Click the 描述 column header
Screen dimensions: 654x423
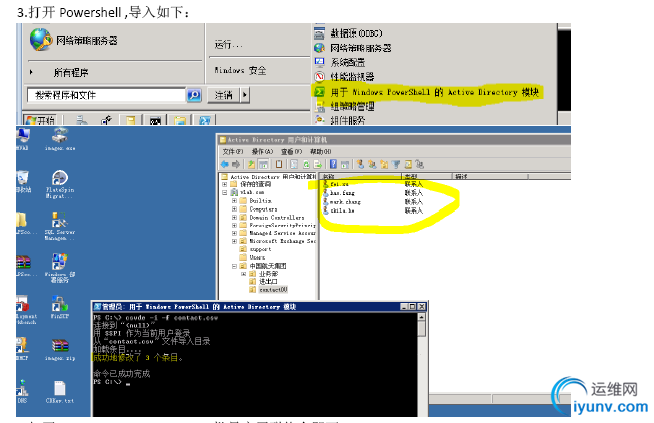point(490,176)
